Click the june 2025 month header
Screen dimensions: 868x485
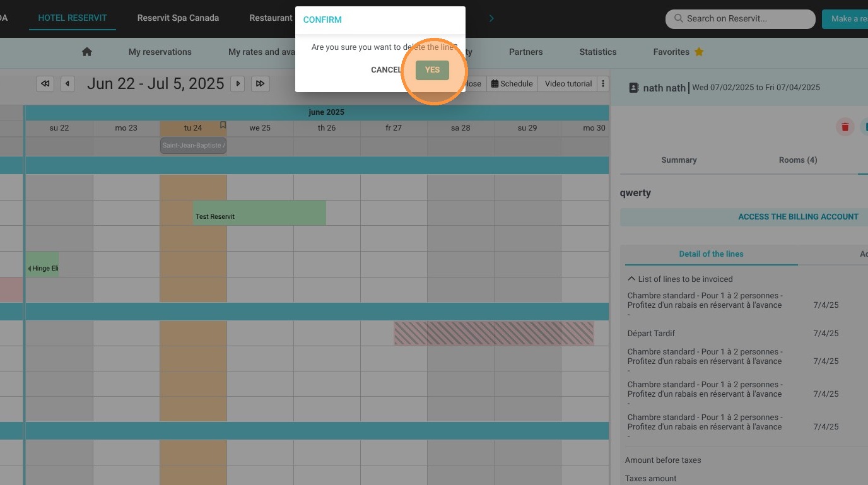[326, 112]
